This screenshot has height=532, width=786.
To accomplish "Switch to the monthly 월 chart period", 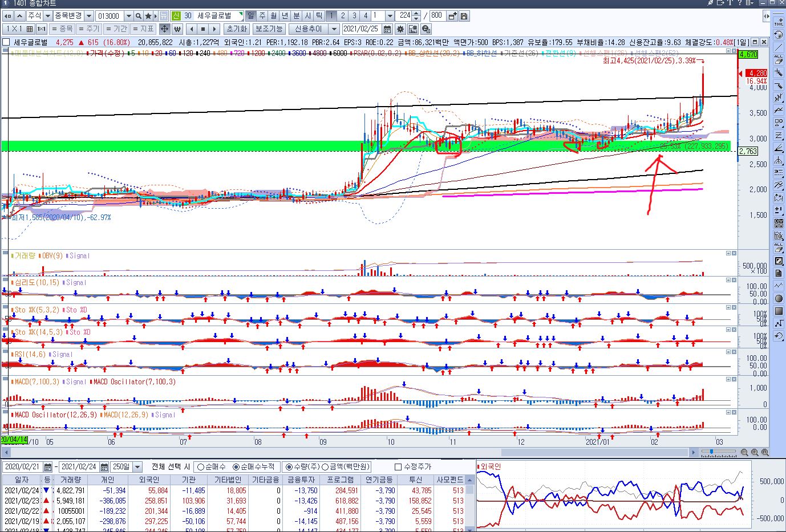I will click(274, 16).
